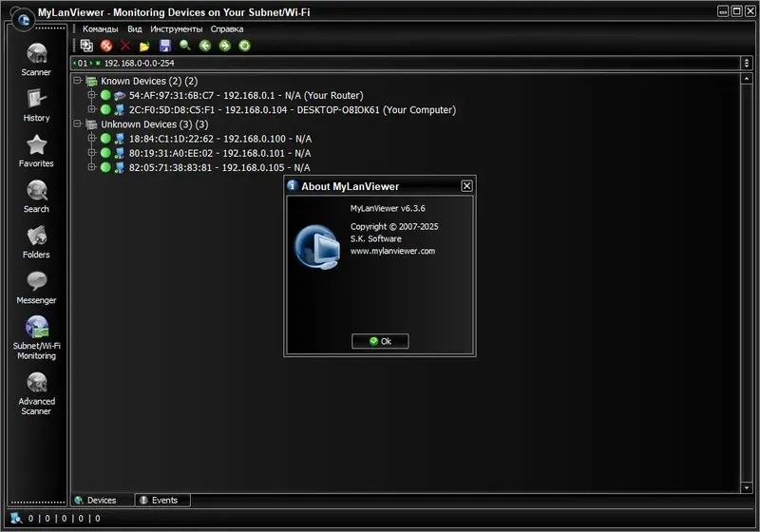
Task: Switch to the Events tab
Action: pyautogui.click(x=162, y=500)
